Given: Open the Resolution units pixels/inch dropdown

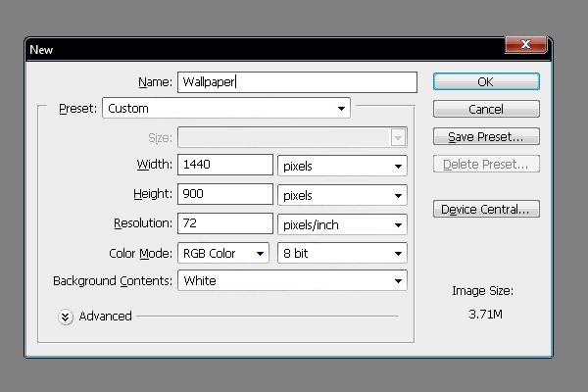Looking at the screenshot, I should point(342,224).
